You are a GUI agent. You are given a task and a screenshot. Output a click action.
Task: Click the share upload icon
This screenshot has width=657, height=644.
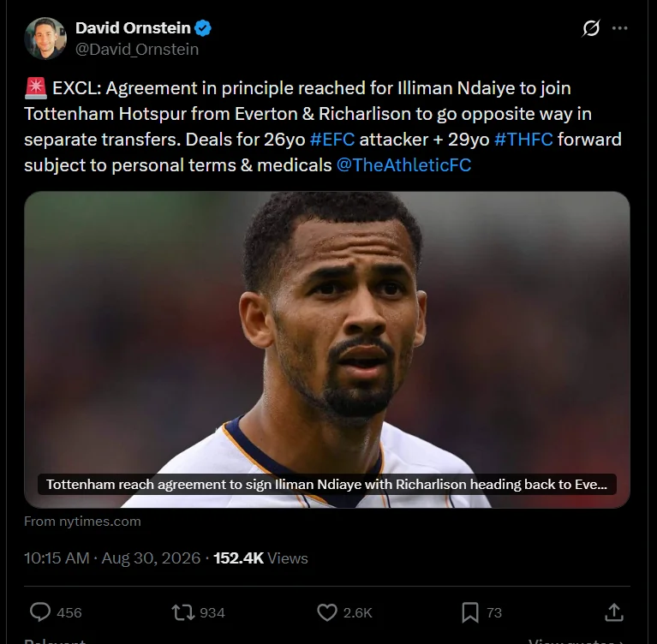pyautogui.click(x=614, y=612)
